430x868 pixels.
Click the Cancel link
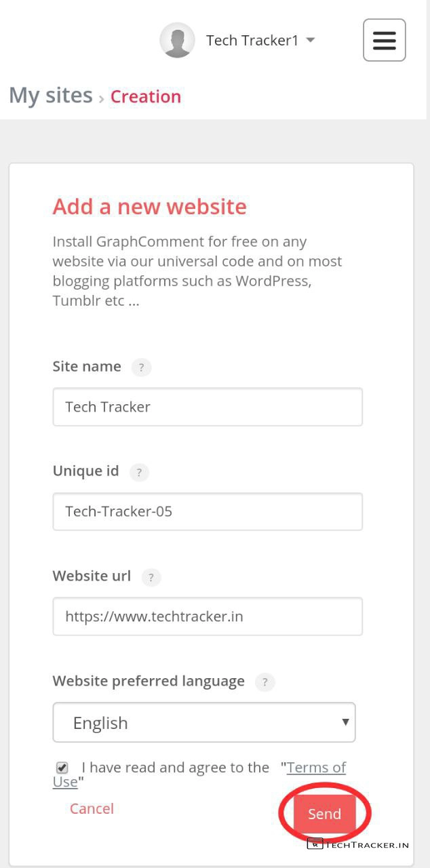(92, 808)
